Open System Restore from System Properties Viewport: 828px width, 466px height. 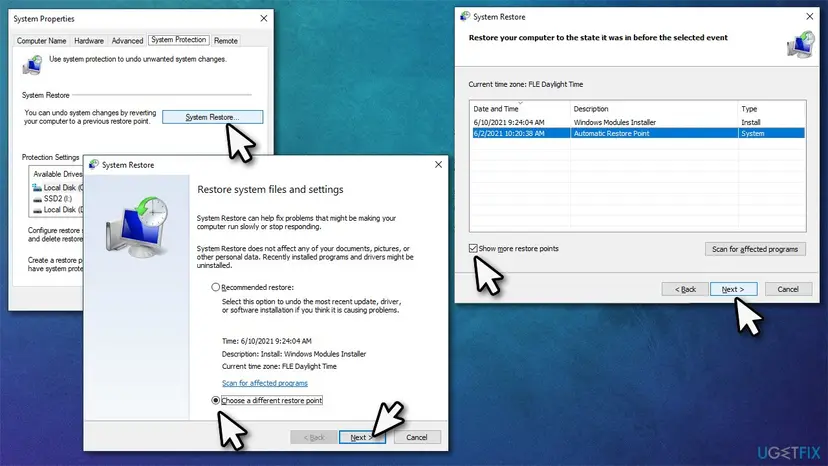(212, 117)
